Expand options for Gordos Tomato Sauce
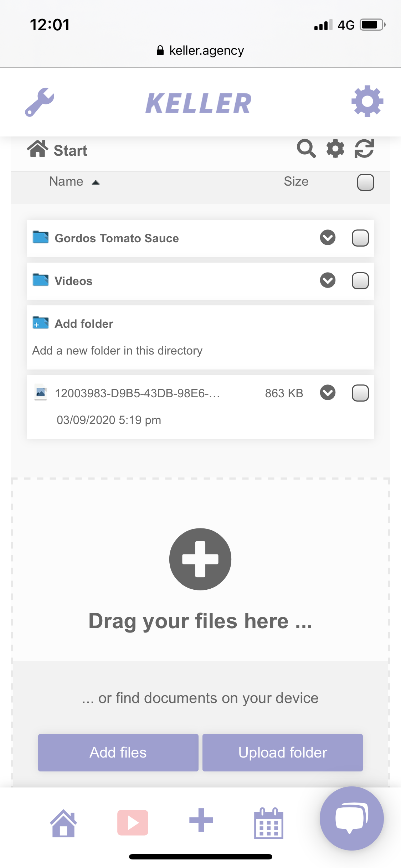Image resolution: width=401 pixels, height=868 pixels. pyautogui.click(x=328, y=238)
